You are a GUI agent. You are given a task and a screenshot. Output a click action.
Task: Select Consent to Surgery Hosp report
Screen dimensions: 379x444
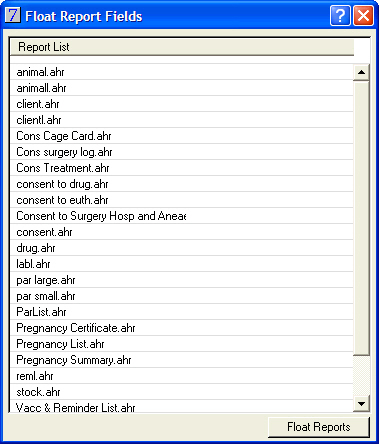[182, 216]
